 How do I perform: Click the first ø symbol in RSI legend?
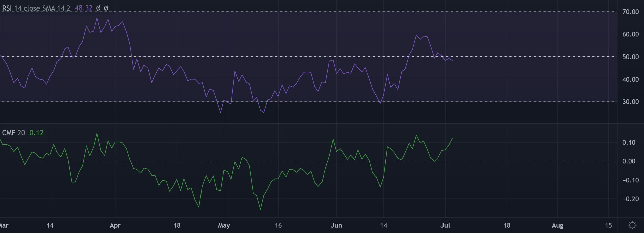point(98,8)
